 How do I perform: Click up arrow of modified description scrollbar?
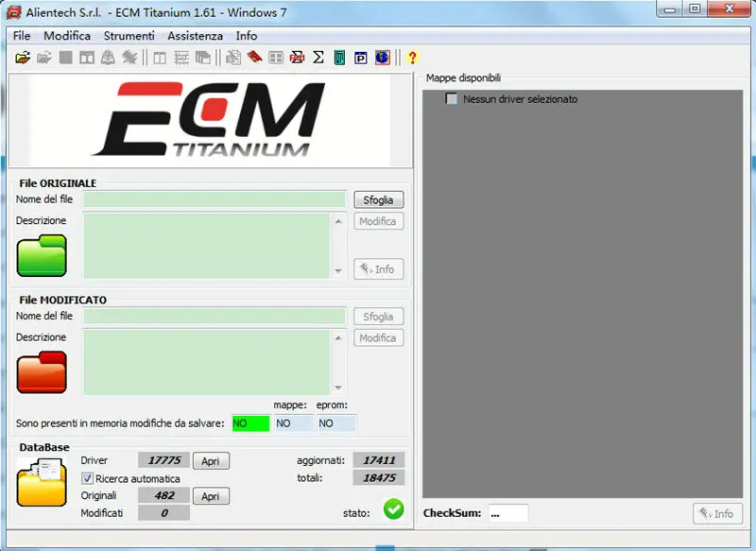(338, 338)
